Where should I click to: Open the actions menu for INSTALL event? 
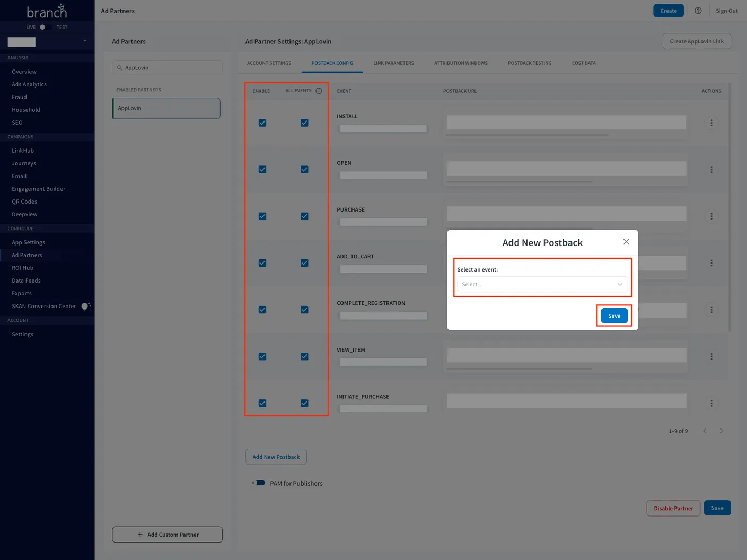click(711, 122)
